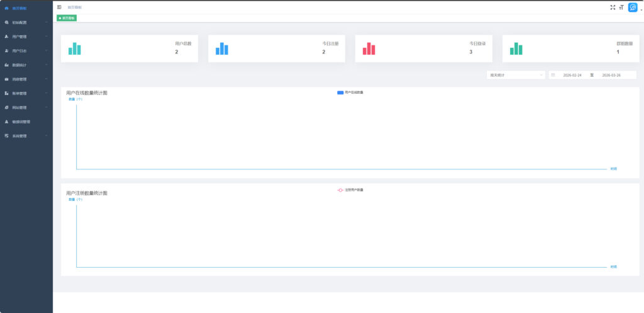Click the end date field 2026-03-26

point(611,75)
